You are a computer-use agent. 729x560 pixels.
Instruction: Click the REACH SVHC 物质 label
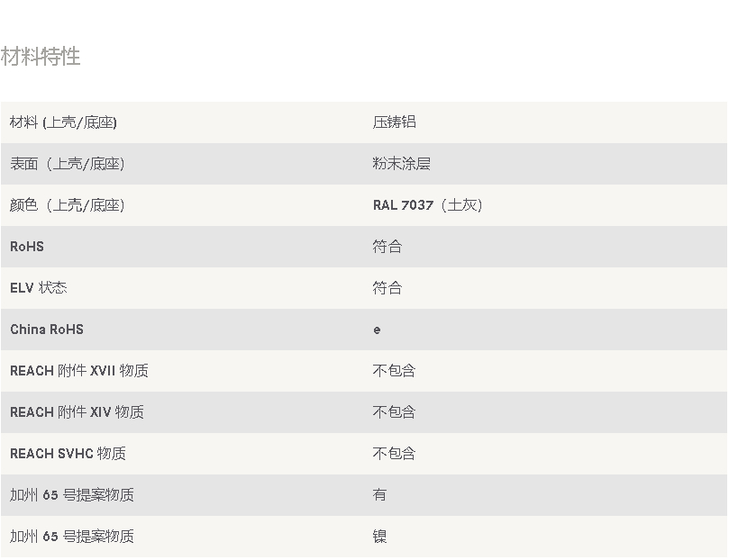click(x=68, y=454)
